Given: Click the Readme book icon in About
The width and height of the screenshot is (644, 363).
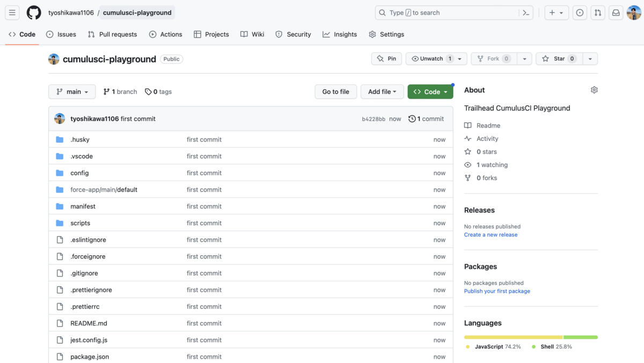Looking at the screenshot, I should coord(468,125).
